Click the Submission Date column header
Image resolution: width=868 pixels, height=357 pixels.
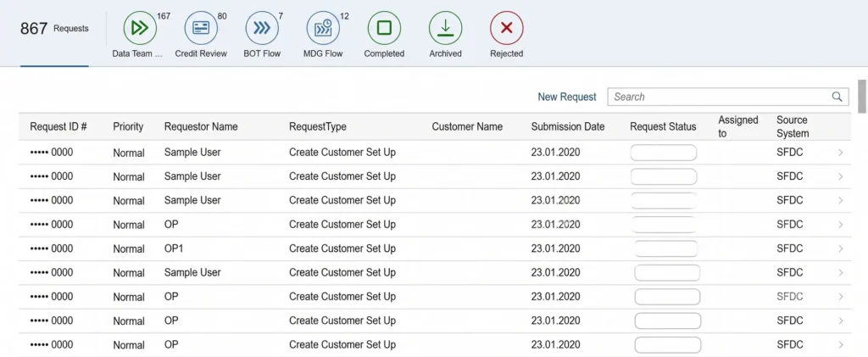(x=568, y=126)
